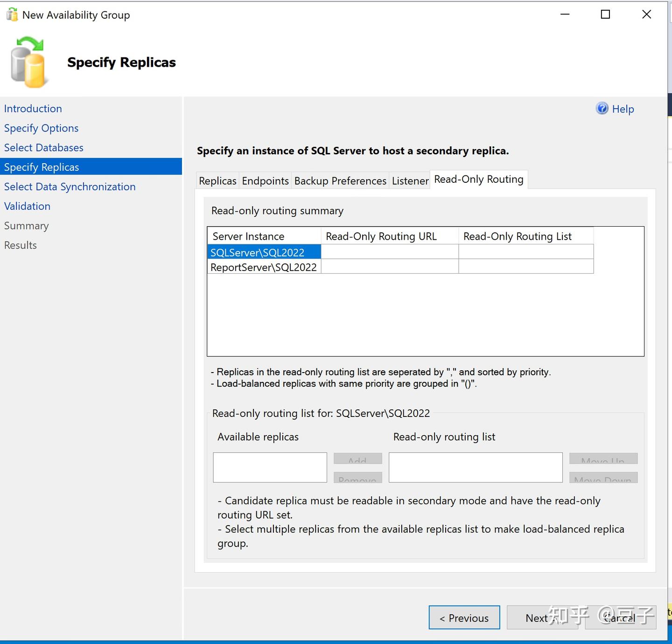Click the Specify Replicas header graphic
Viewport: 672px width, 644px height.
click(28, 61)
